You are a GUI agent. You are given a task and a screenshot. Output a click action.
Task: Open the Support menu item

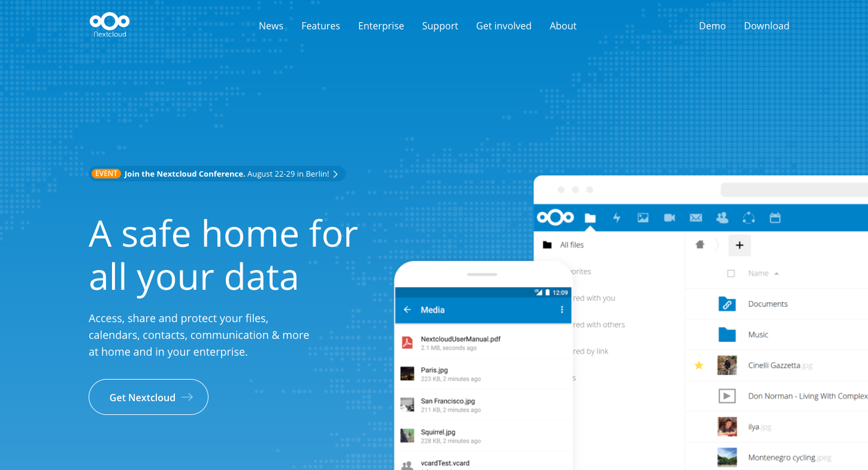coord(440,26)
